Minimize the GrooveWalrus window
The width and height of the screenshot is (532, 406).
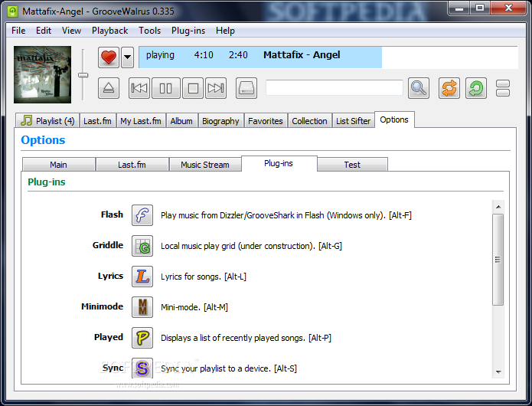click(459, 8)
